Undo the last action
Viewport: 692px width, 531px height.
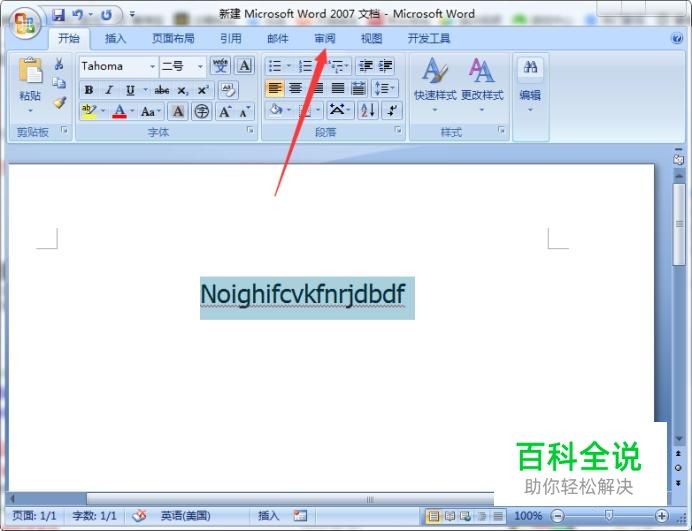click(78, 15)
